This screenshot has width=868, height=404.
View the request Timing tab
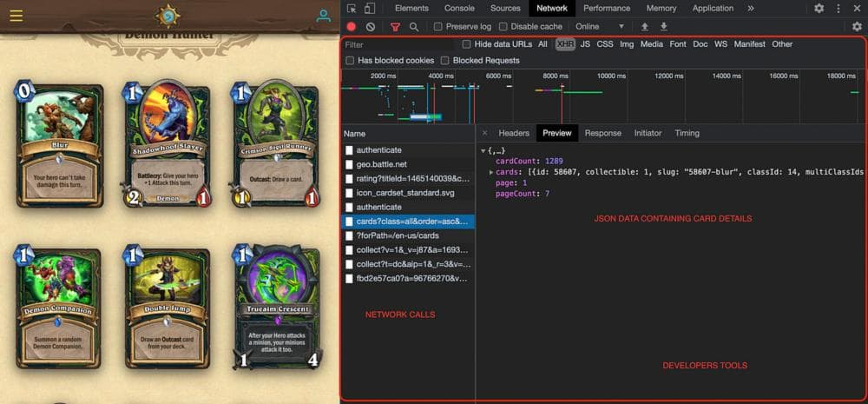pos(687,133)
